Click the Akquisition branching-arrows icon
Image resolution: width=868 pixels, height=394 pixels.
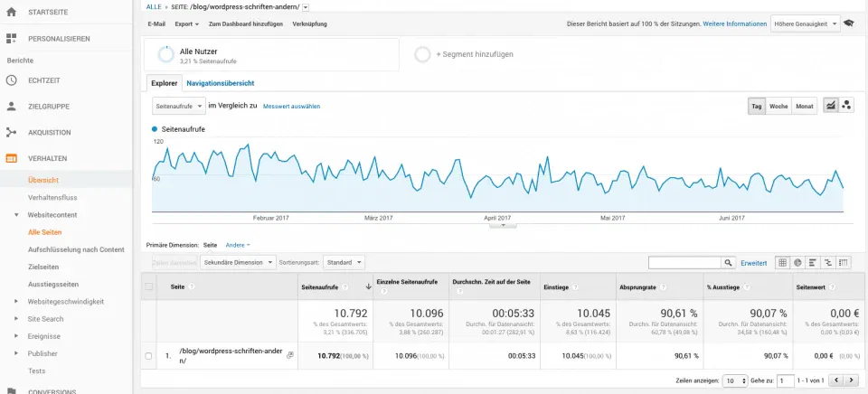coord(11,132)
